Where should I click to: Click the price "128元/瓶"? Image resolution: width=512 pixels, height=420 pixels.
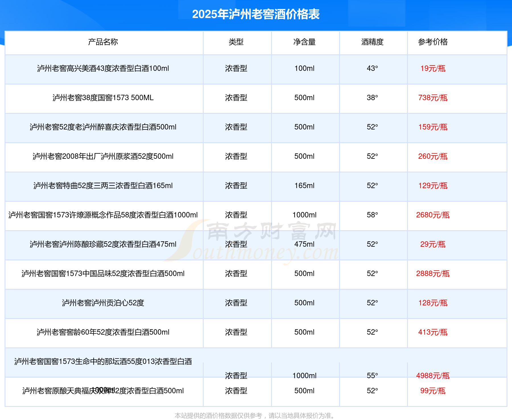(433, 303)
